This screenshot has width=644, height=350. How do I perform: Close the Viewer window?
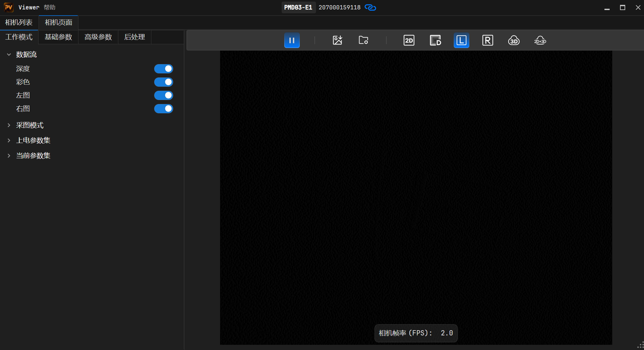coord(638,7)
